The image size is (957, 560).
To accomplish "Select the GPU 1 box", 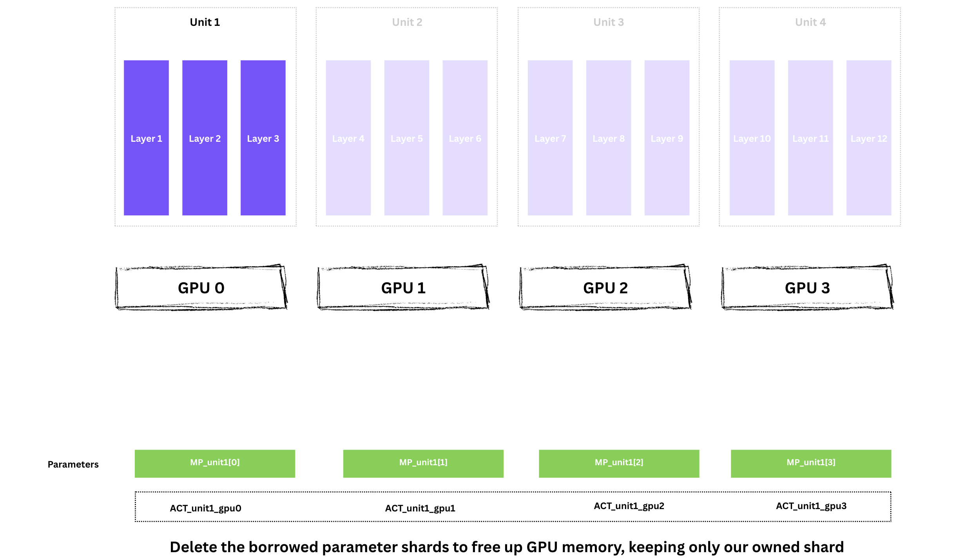I will coord(403,288).
